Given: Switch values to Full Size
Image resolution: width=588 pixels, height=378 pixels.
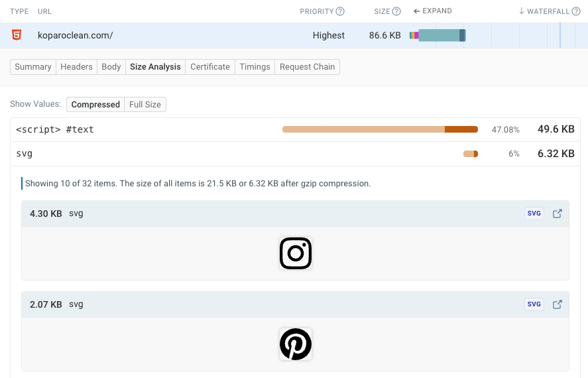Looking at the screenshot, I should click(145, 105).
